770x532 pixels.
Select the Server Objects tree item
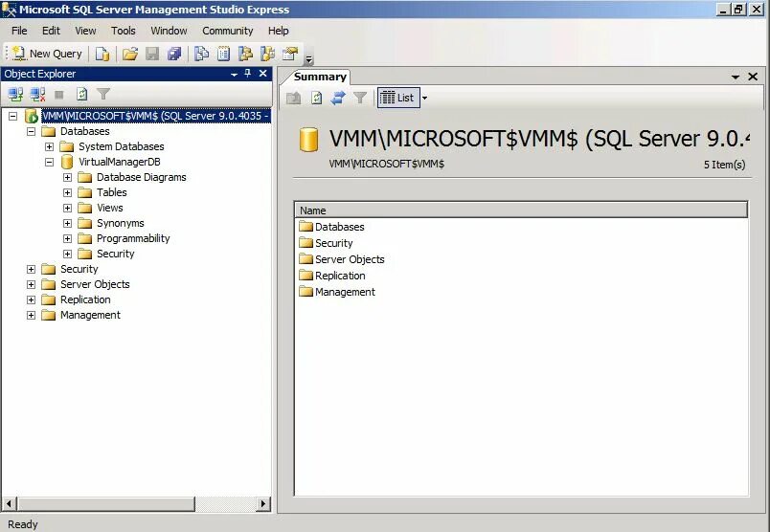(95, 284)
